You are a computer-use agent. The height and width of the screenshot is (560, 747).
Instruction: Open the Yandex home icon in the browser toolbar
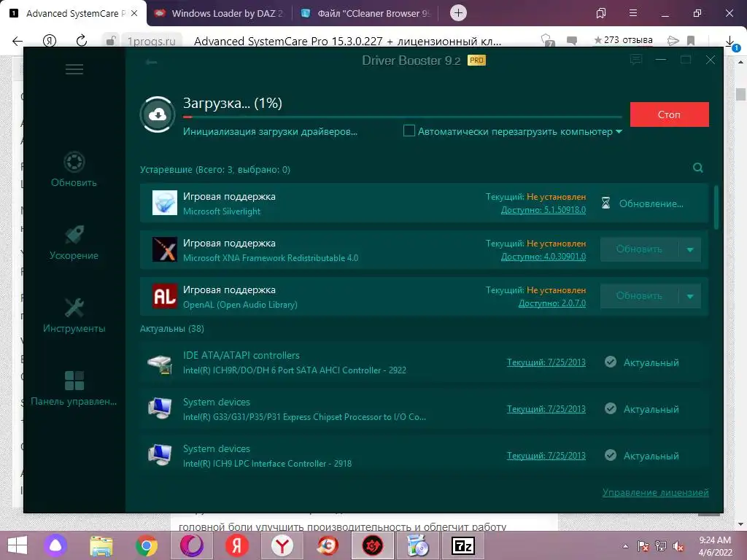[x=50, y=41]
